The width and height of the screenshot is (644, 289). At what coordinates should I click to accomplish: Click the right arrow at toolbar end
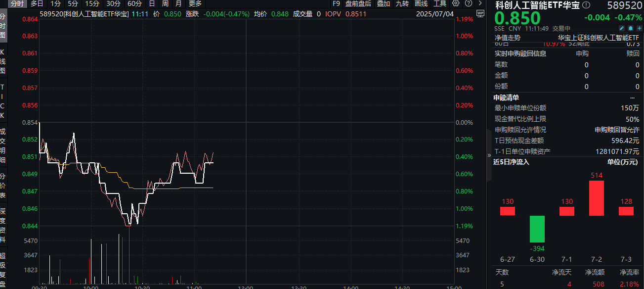pos(480,3)
